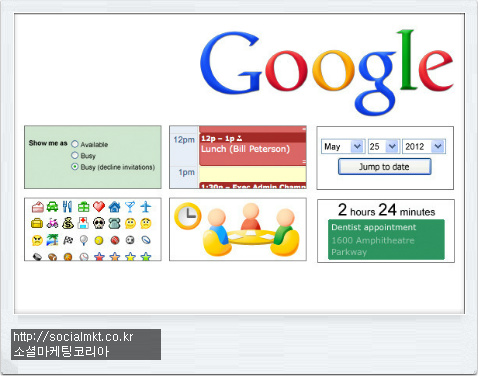The width and height of the screenshot is (478, 376).
Task: Open the May month dropdown
Action: pos(343,146)
